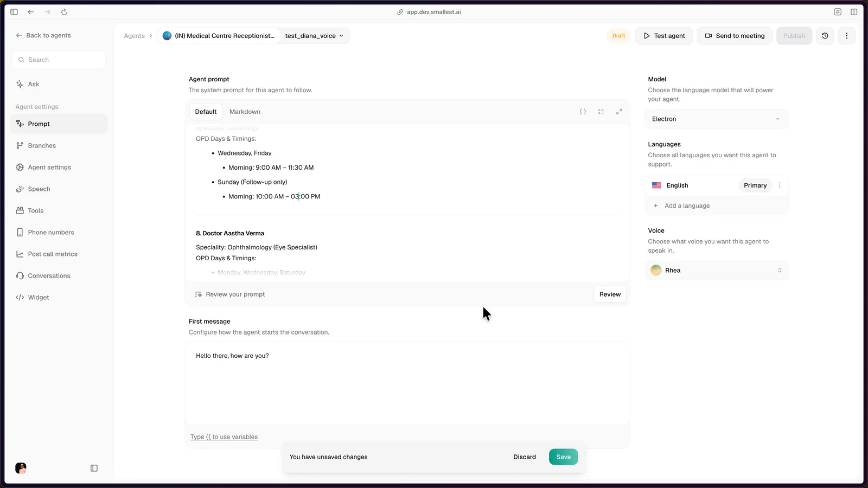Open the Rhea voice selector
Image resolution: width=868 pixels, height=488 pixels.
tap(716, 270)
